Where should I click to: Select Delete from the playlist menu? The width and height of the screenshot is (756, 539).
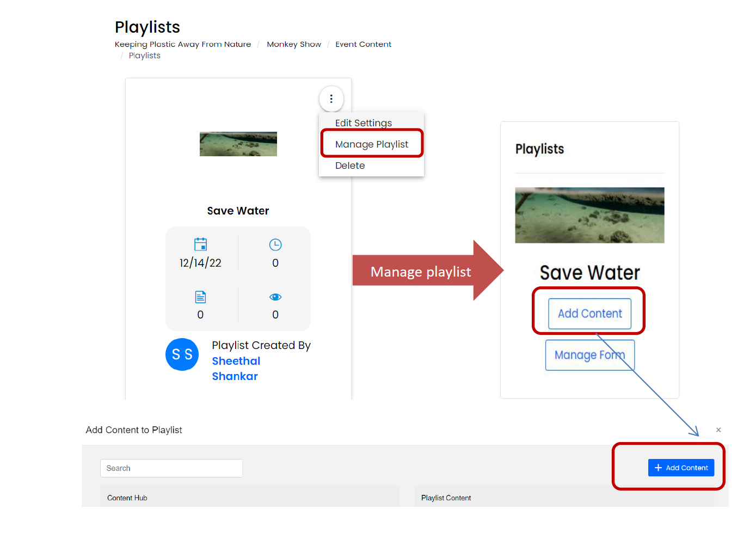[350, 166]
